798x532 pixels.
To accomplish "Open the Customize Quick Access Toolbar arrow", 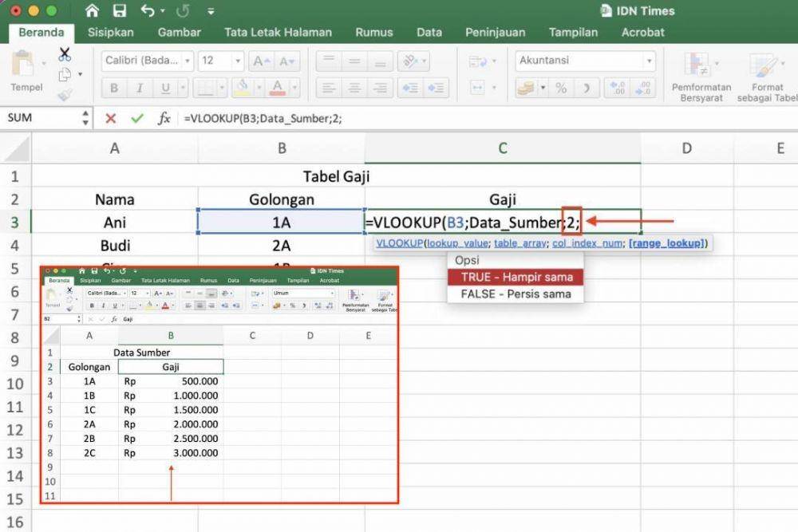I will point(211,11).
